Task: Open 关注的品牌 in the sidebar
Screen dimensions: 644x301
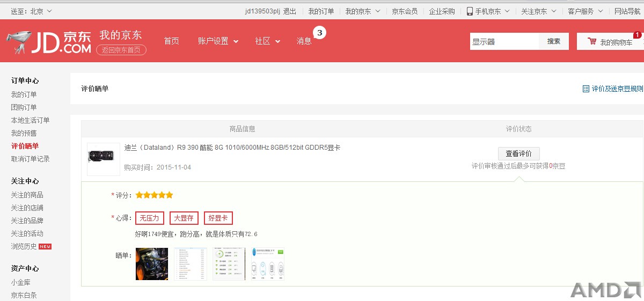Action: tap(27, 221)
